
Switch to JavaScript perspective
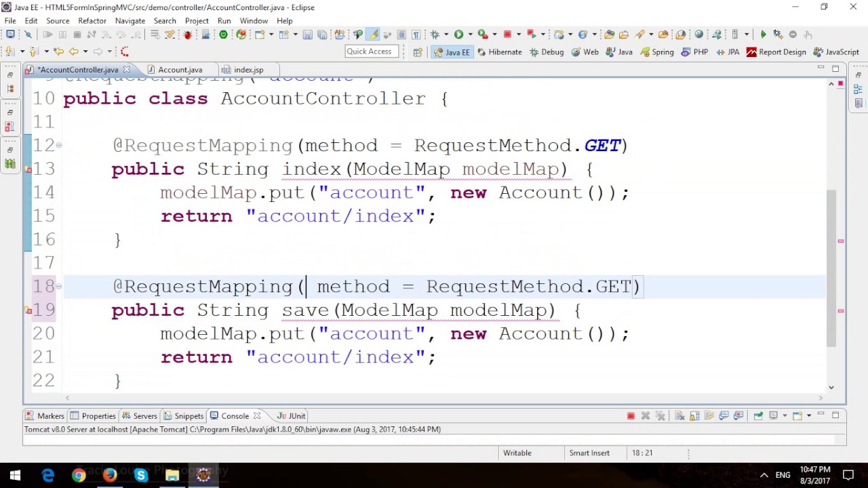pos(836,52)
